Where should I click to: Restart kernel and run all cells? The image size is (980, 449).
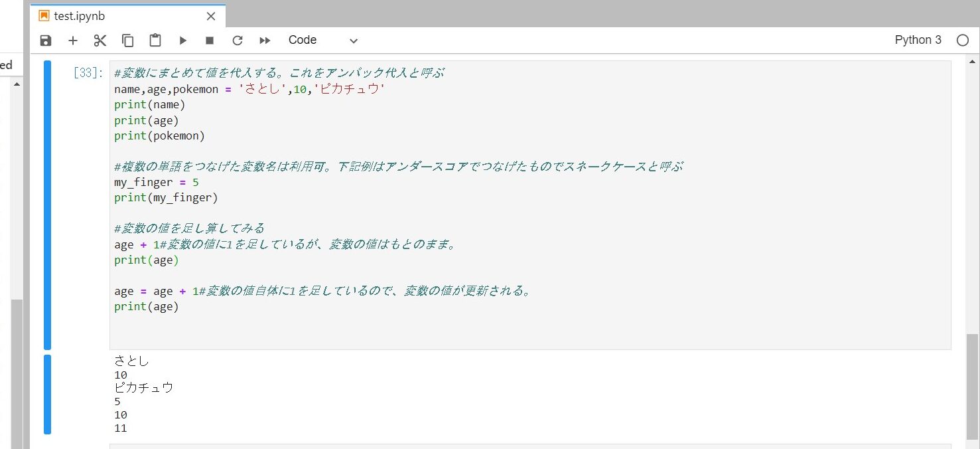tap(265, 41)
